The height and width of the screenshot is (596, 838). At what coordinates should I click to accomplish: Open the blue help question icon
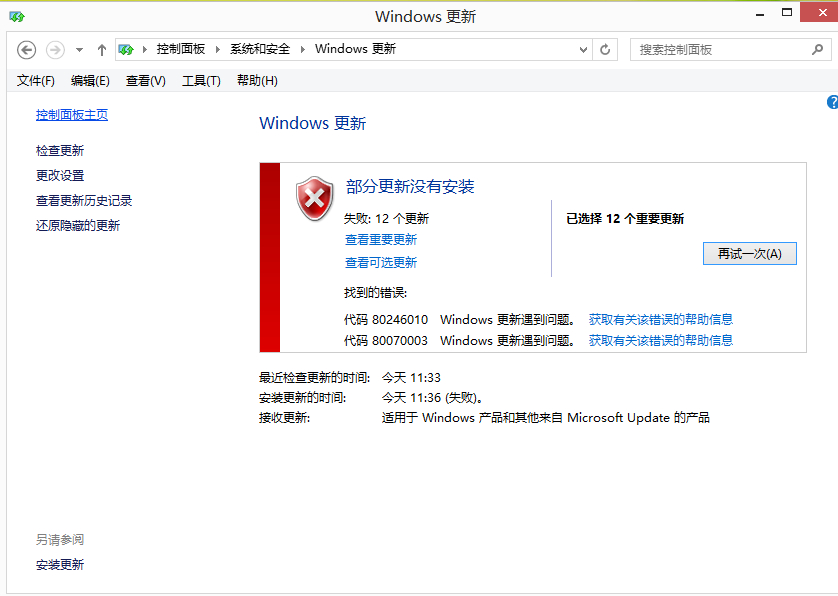coord(833,102)
